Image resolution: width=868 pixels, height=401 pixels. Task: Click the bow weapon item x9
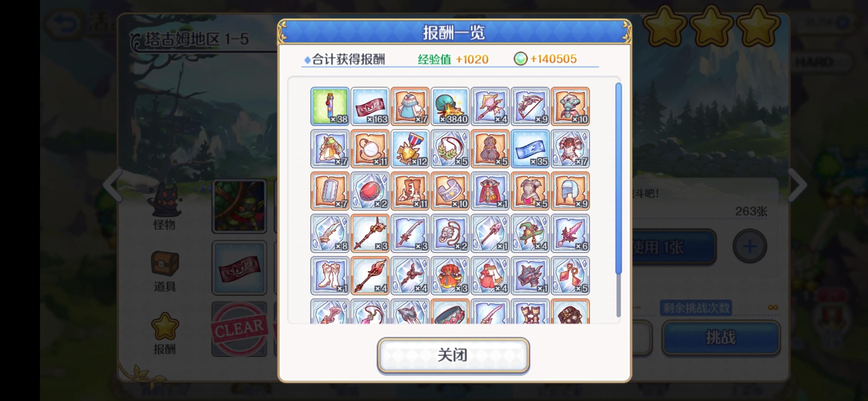(530, 106)
